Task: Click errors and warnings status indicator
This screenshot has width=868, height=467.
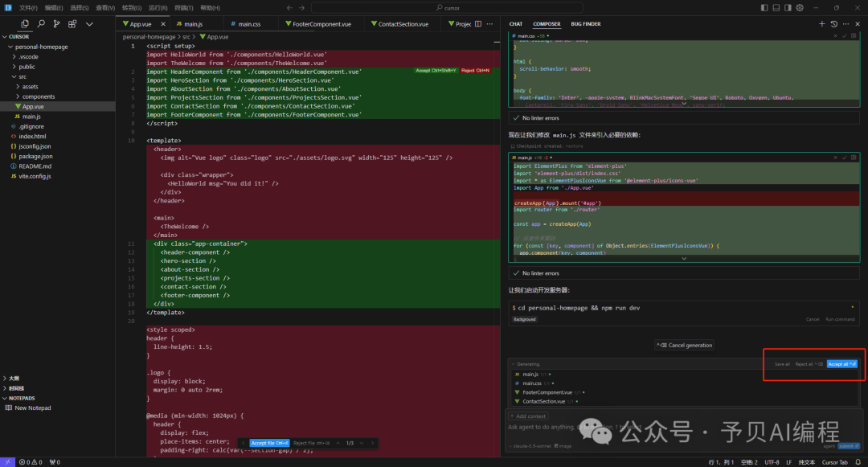Action: [x=31, y=462]
